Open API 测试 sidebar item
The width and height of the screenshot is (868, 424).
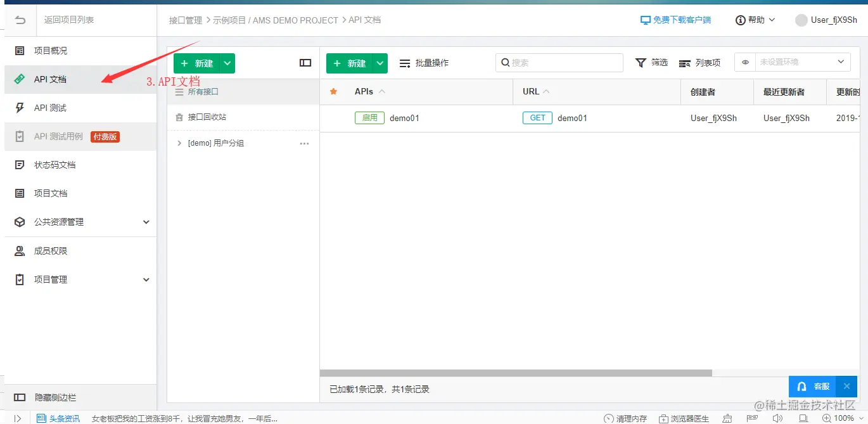(x=80, y=108)
